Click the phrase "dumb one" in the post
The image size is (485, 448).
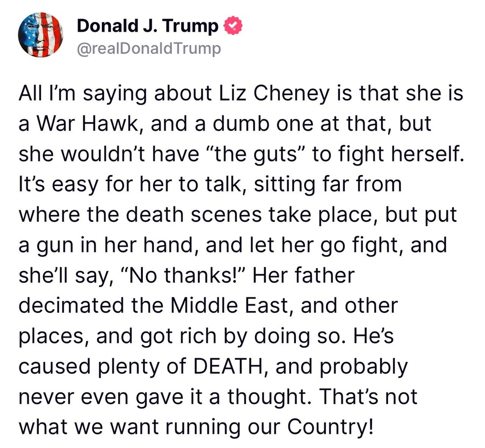point(247,125)
